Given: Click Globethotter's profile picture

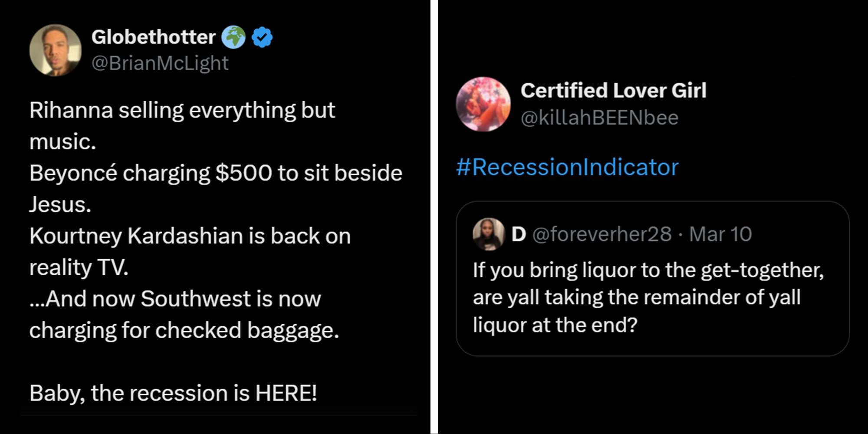Looking at the screenshot, I should 56,50.
